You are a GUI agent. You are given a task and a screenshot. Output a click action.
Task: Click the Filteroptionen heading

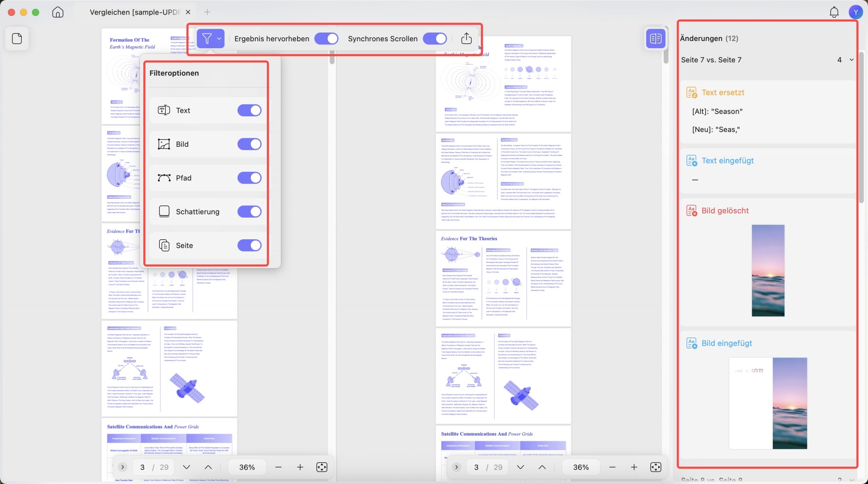[x=174, y=73]
